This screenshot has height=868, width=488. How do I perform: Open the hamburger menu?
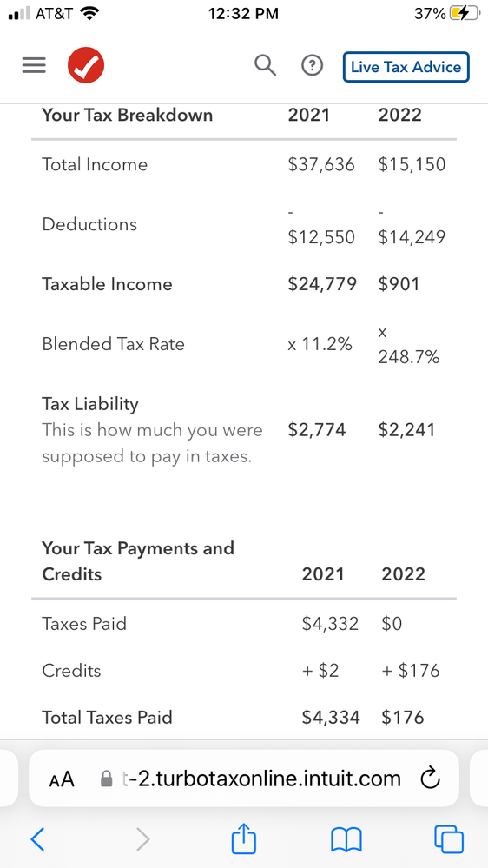(34, 66)
